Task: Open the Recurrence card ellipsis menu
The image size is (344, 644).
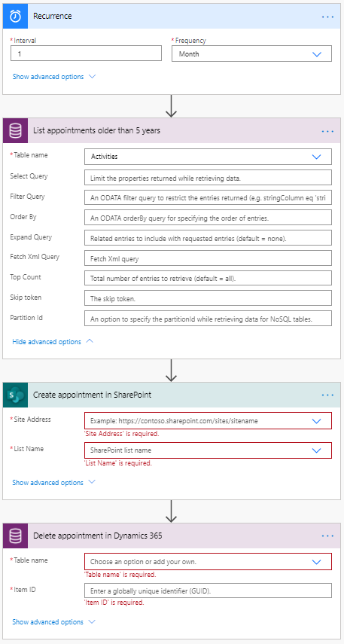Action: 327,17
